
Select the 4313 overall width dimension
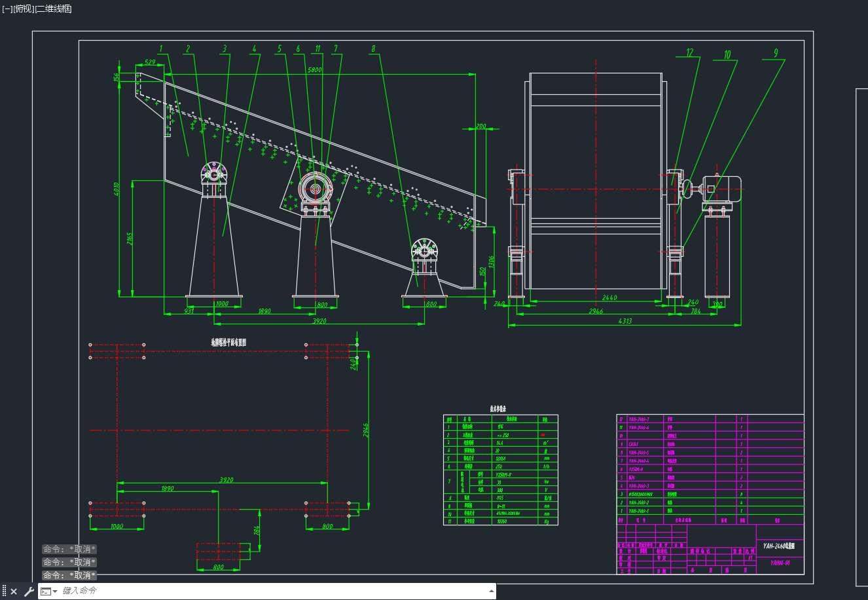(x=625, y=321)
